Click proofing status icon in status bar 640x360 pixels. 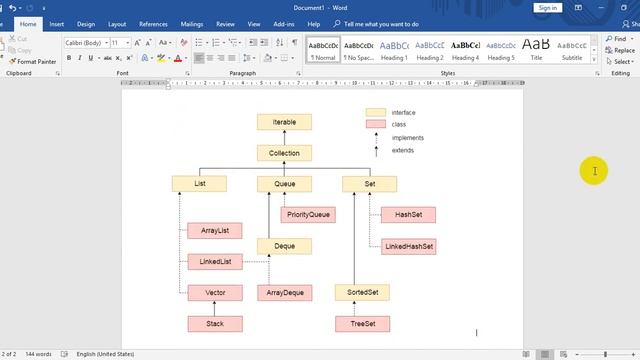coord(64,354)
